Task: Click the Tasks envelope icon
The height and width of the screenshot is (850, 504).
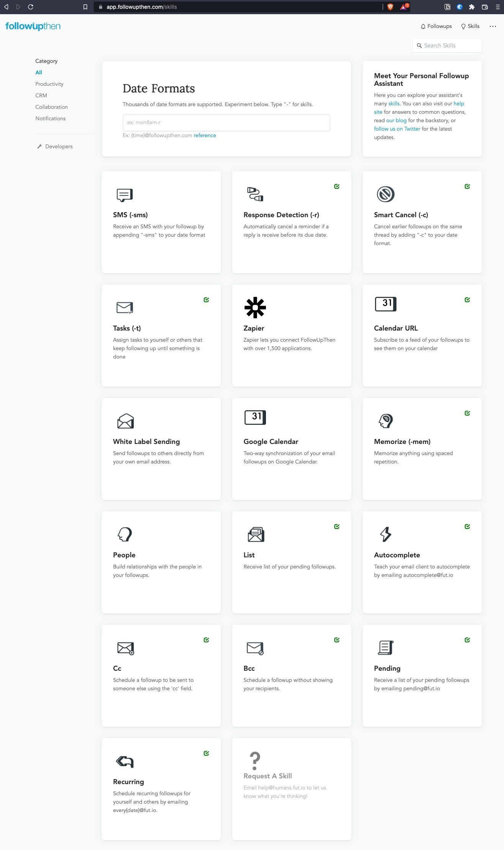Action: [x=125, y=308]
